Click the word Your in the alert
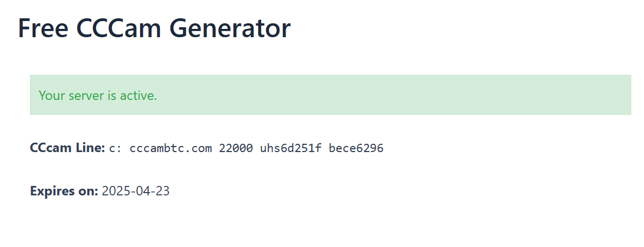Viewport: 644px width, 247px height. click(x=52, y=95)
